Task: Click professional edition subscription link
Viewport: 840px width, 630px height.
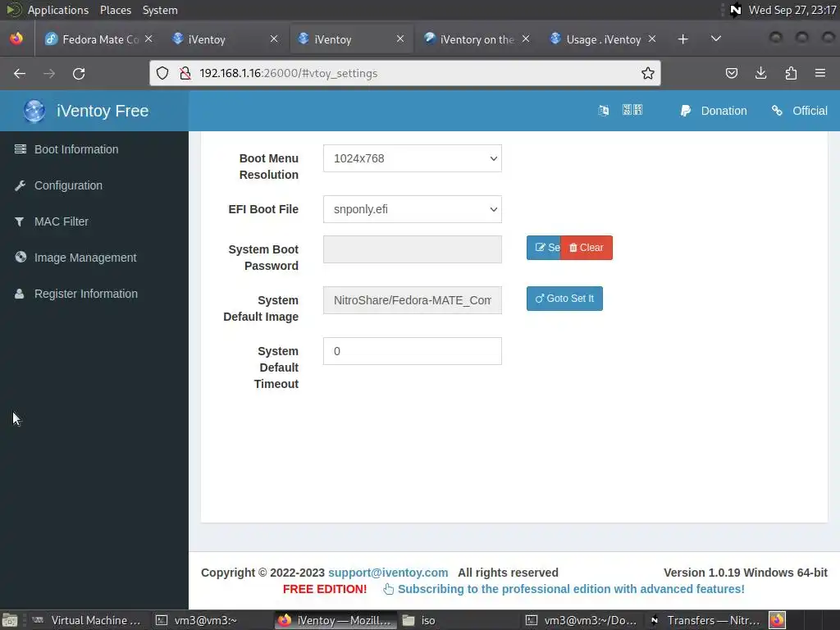Action: coord(571,589)
